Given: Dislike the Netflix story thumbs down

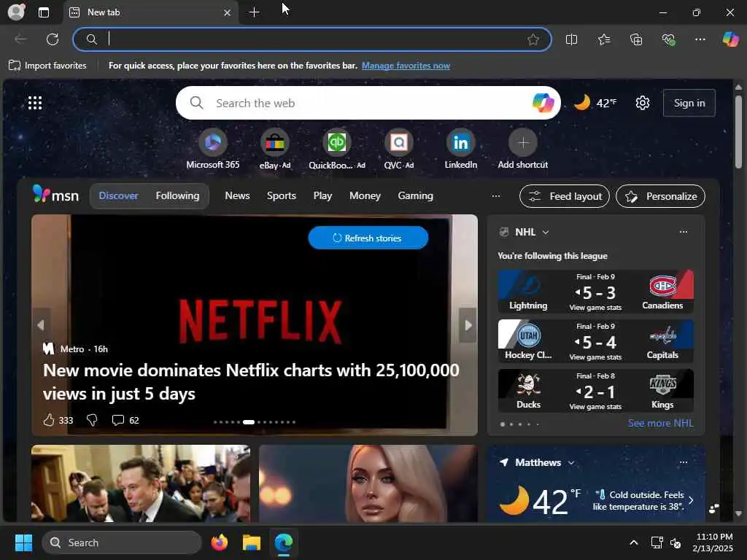Looking at the screenshot, I should [x=92, y=420].
